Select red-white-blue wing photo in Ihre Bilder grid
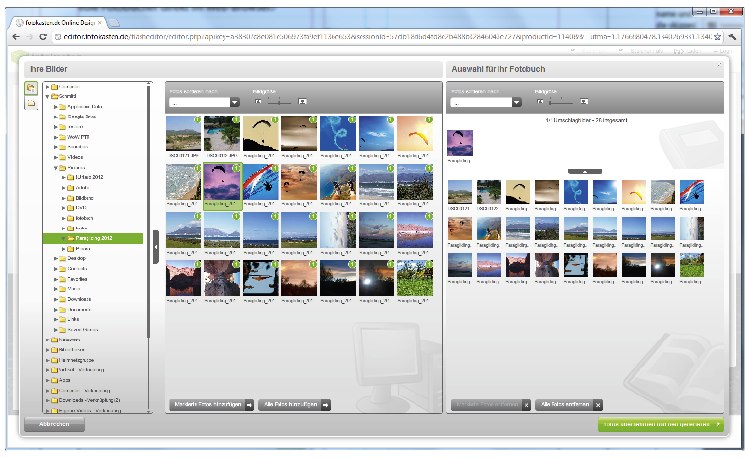 (x=261, y=182)
